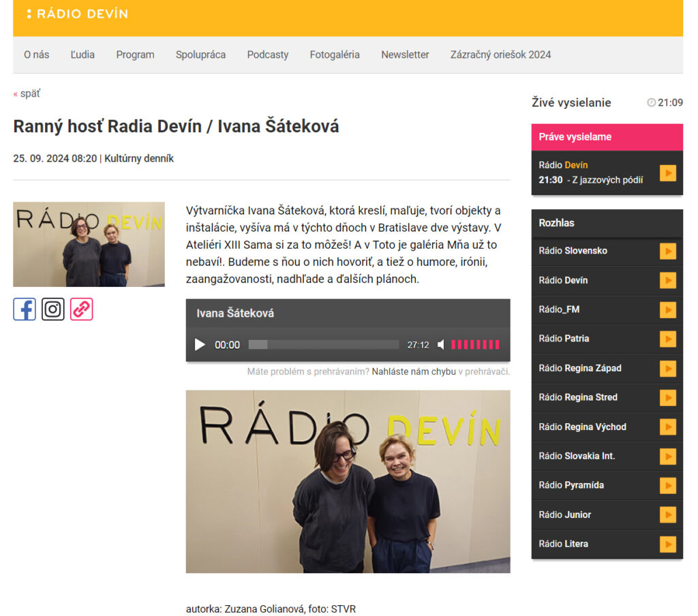The height and width of the screenshot is (616, 698).
Task: Adjust the pink volume level bars
Action: [475, 345]
